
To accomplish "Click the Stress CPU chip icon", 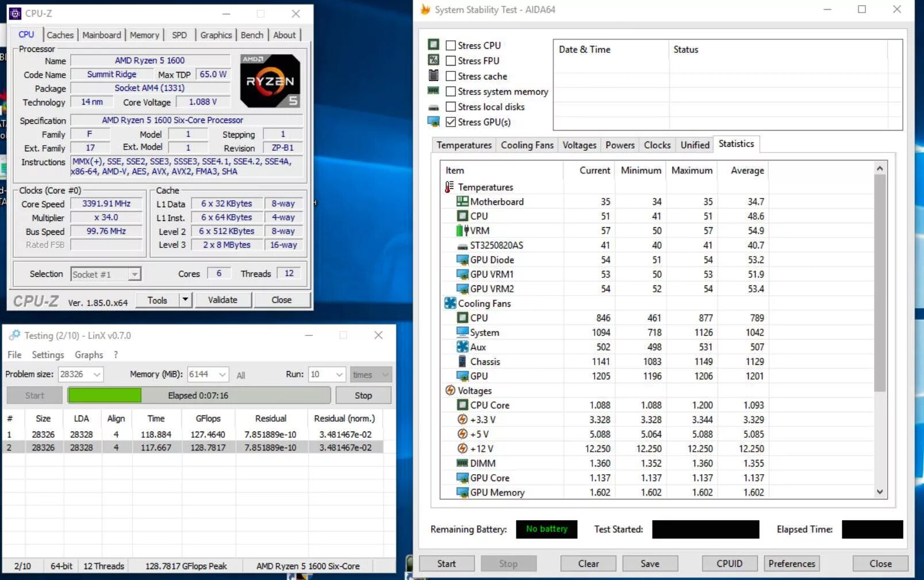I will coord(434,45).
